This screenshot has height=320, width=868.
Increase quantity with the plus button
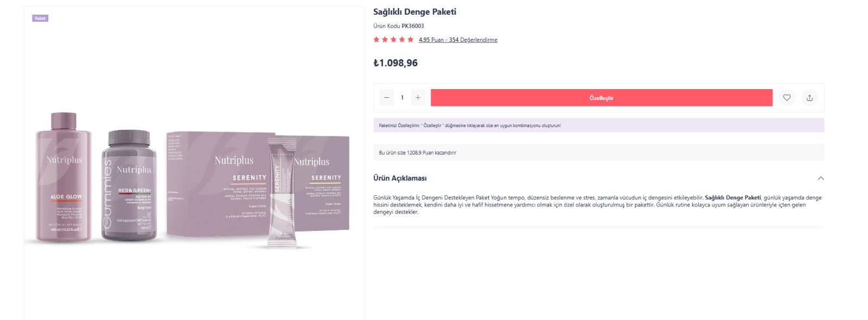(418, 98)
